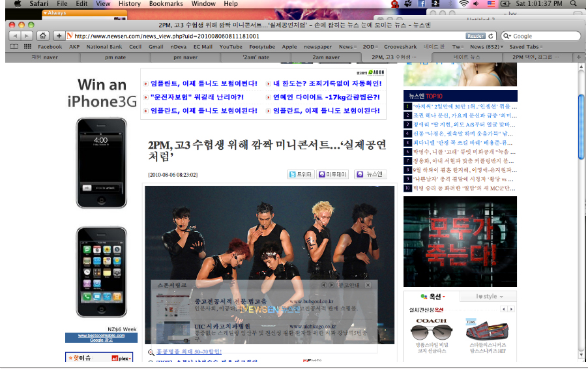Open Spotlight search magnifier in menu bar
The image size is (588, 369).
point(574,4)
